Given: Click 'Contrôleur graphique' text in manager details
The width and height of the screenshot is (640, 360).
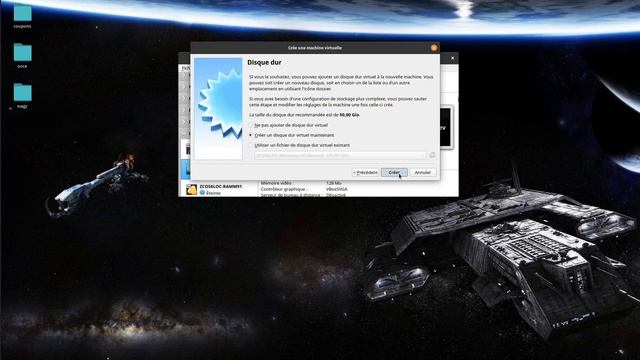Looking at the screenshot, I should [283, 189].
